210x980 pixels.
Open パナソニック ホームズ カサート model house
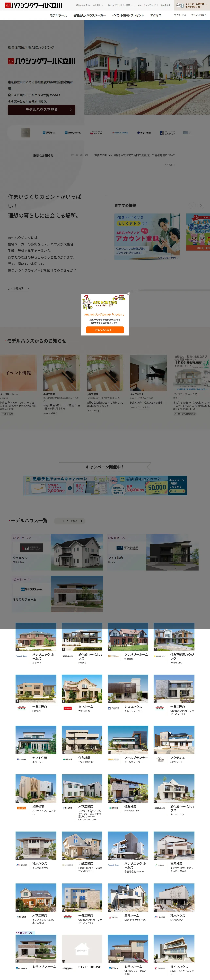click(36, 644)
